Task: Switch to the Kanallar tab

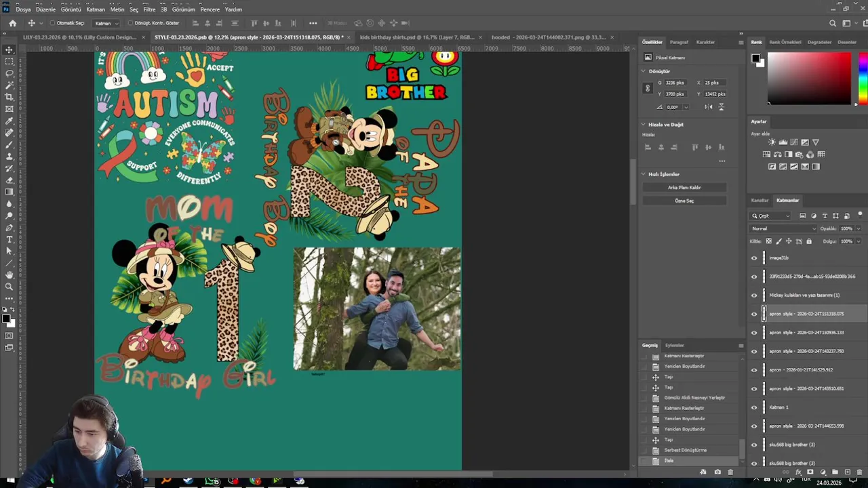Action: [759, 201]
